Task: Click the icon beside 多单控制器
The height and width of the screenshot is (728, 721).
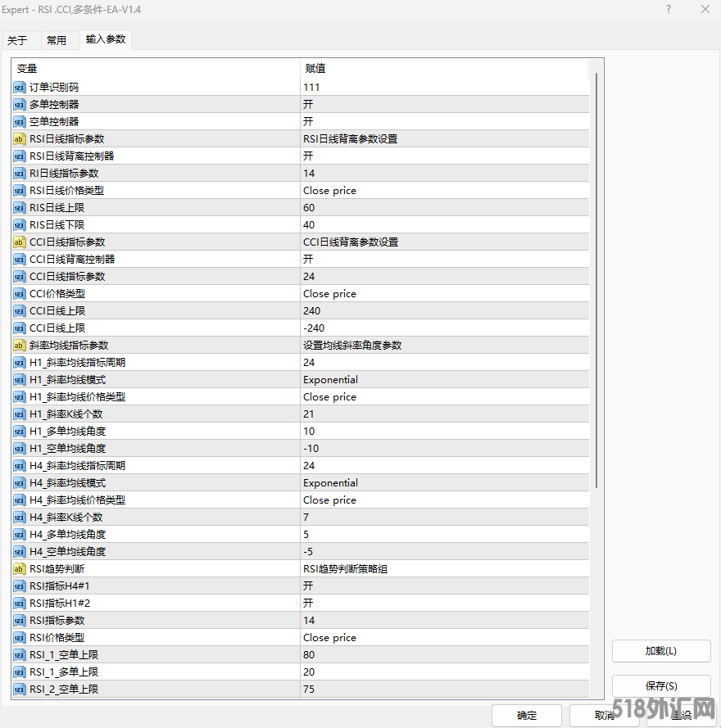Action: pyautogui.click(x=19, y=105)
